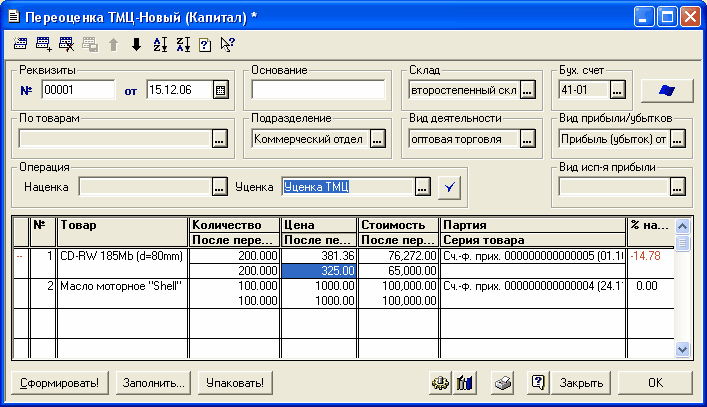Click the checkmark button next to Уценка
The image size is (707, 407).
coord(450,186)
